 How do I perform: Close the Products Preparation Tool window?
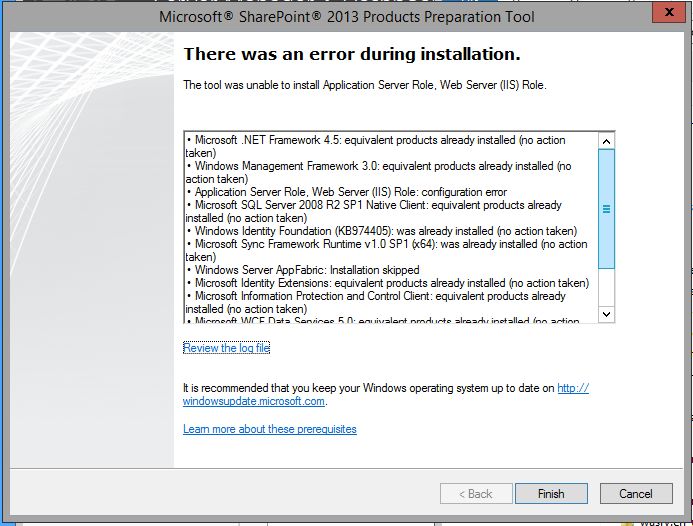[x=669, y=12]
